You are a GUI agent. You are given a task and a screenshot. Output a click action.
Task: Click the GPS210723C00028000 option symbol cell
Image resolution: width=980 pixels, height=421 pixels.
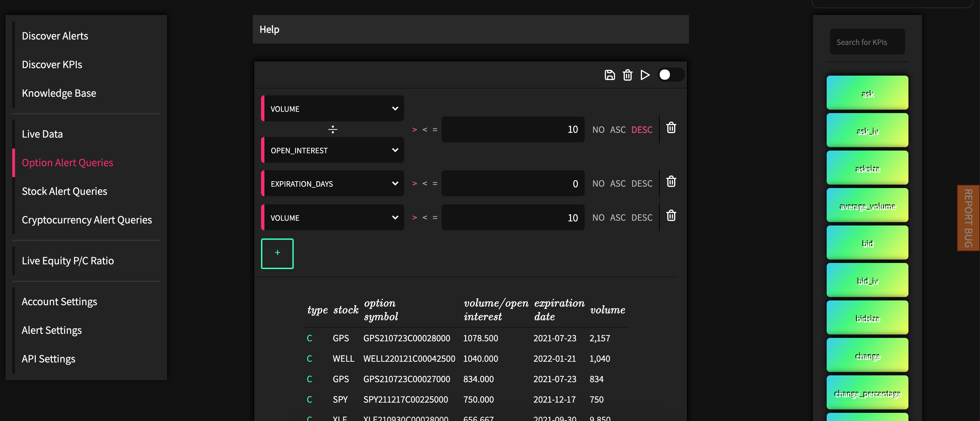407,338
